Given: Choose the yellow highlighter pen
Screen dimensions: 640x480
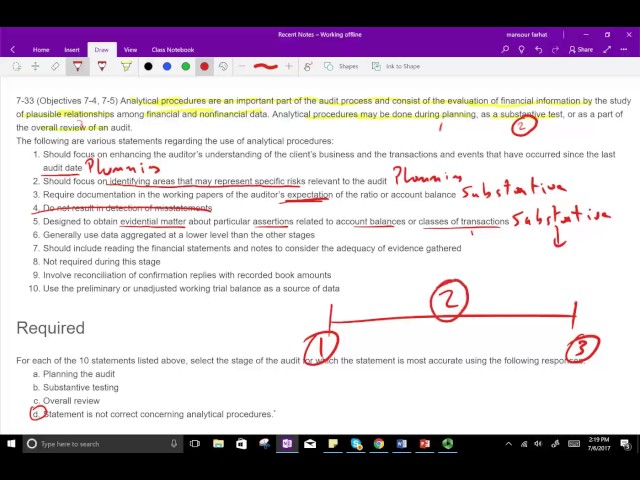Looking at the screenshot, I should tap(126, 67).
